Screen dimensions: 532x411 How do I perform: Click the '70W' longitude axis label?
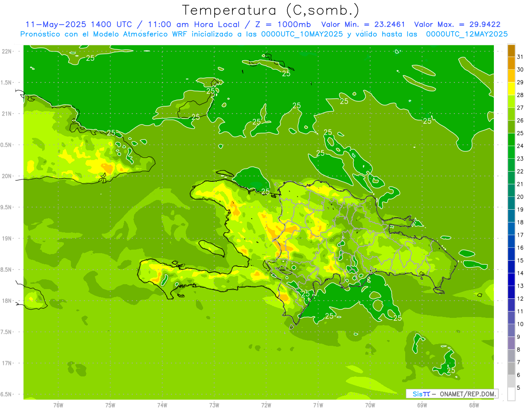click(x=370, y=405)
